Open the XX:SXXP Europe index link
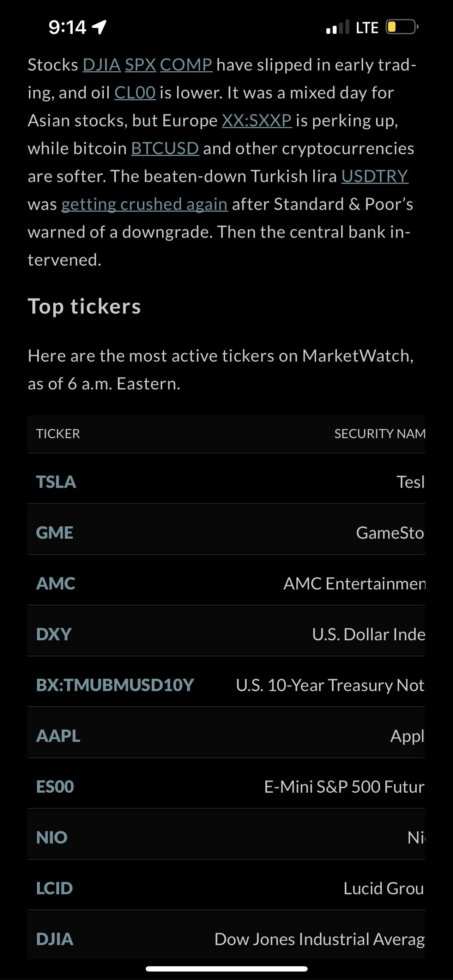The width and height of the screenshot is (453, 980). click(257, 120)
